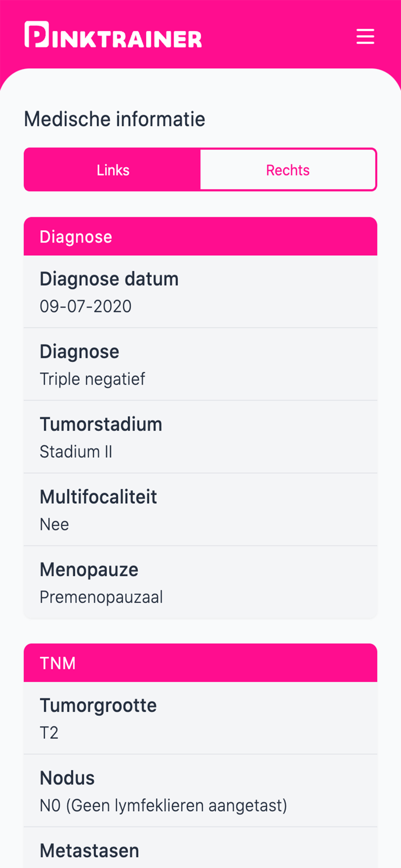Switch to the Rechts side
The image size is (401, 868).
coord(288,170)
